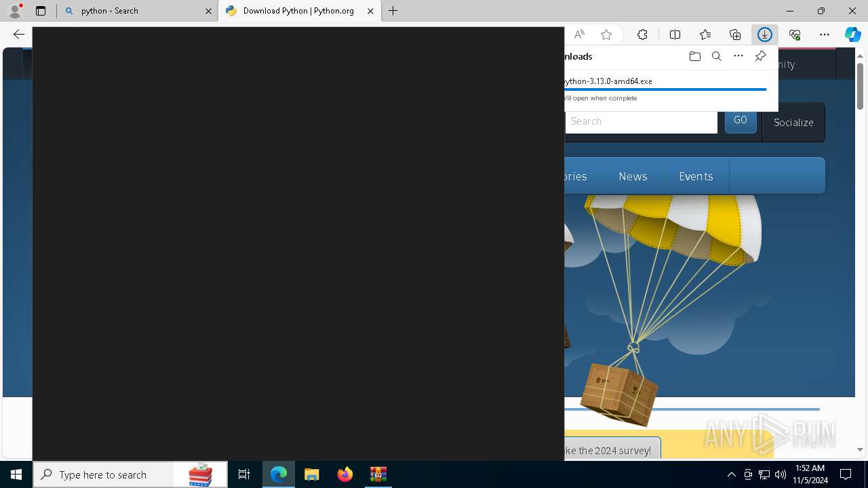The image size is (868, 488).
Task: Click the network tray icon
Action: click(764, 474)
